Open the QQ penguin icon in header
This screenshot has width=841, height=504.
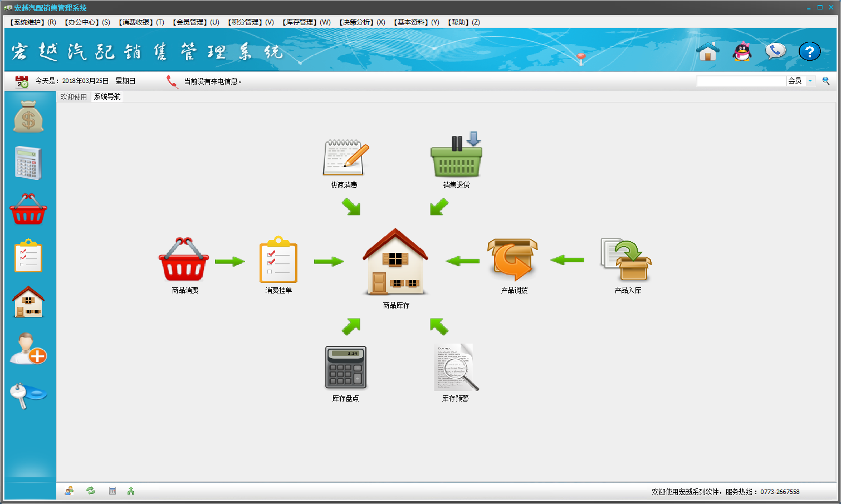coord(742,52)
